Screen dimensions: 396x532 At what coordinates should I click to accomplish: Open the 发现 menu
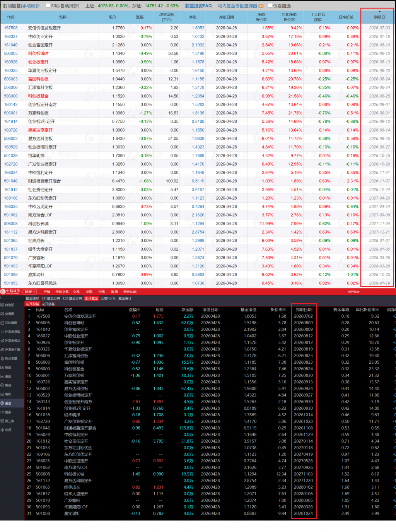pyautogui.click(x=89, y=292)
